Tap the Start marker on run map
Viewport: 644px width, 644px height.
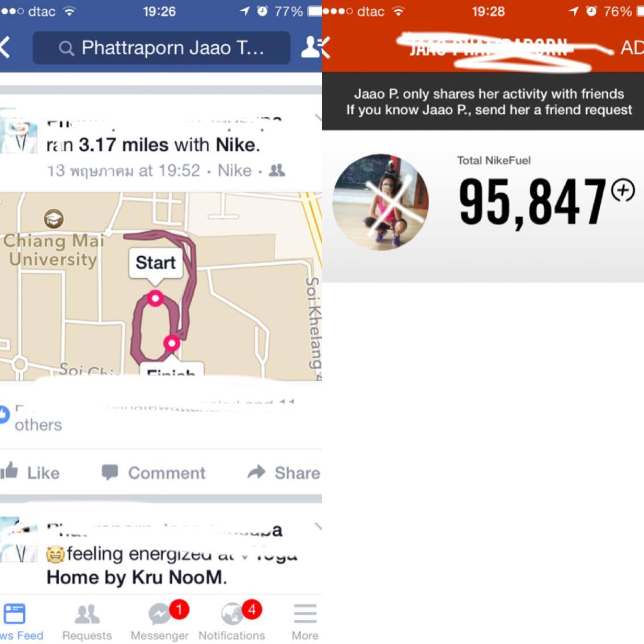[x=155, y=262]
